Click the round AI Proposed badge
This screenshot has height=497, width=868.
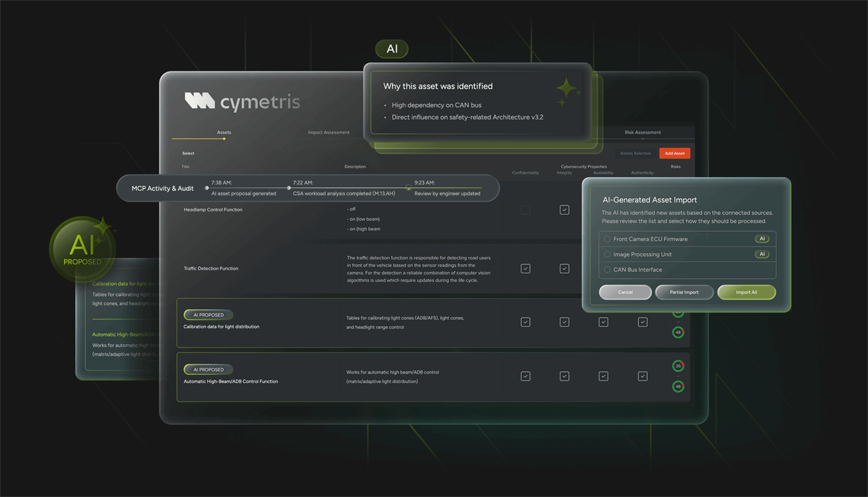click(82, 249)
